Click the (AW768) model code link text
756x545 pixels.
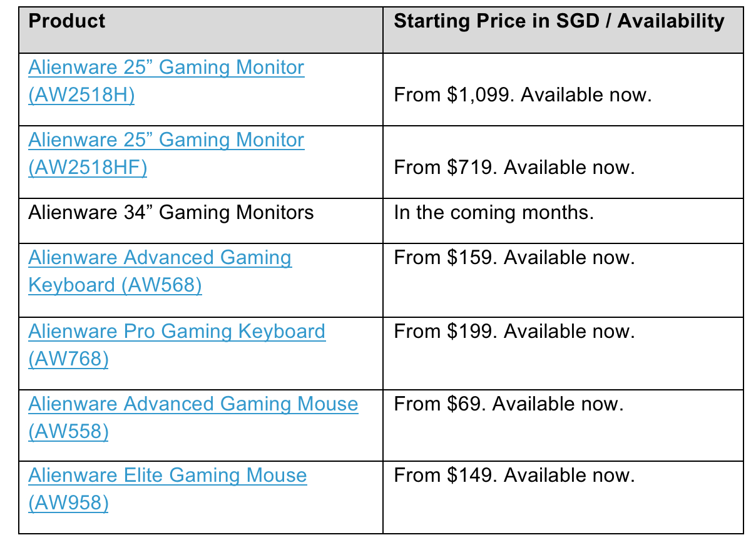pyautogui.click(x=68, y=359)
